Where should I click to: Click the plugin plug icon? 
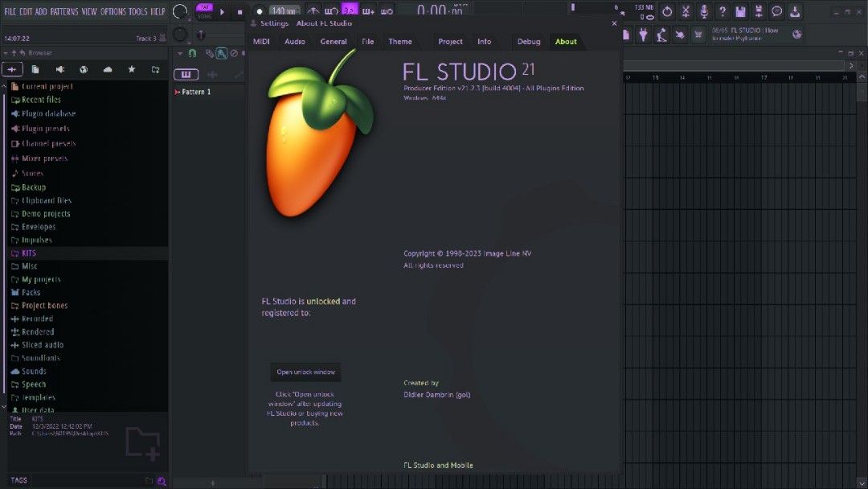pos(644,34)
